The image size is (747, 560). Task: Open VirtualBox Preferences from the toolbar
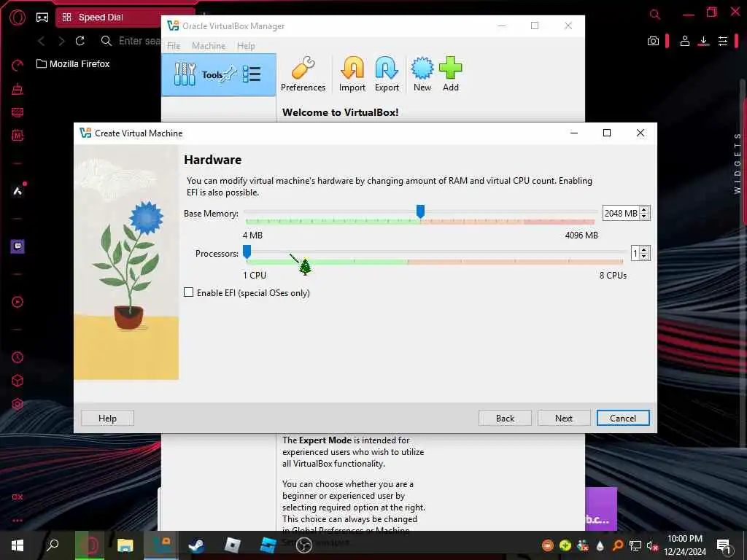(303, 74)
